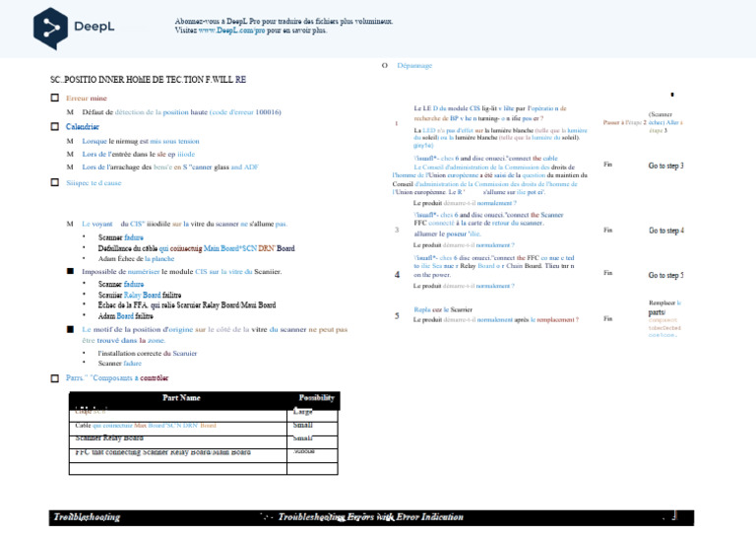Click the text 'FFC connecté à la carte de retour'
Image resolution: width=756 pixels, height=536 pixels.
click(x=478, y=223)
